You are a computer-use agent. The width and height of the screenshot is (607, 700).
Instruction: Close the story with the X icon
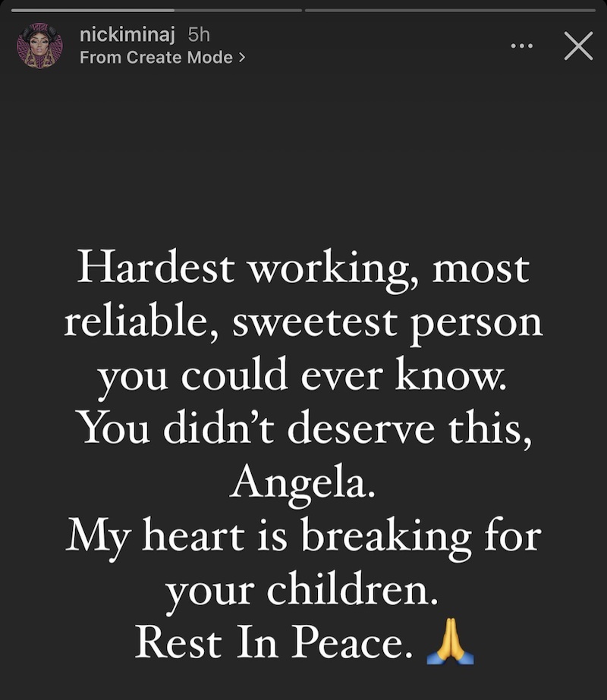(578, 46)
